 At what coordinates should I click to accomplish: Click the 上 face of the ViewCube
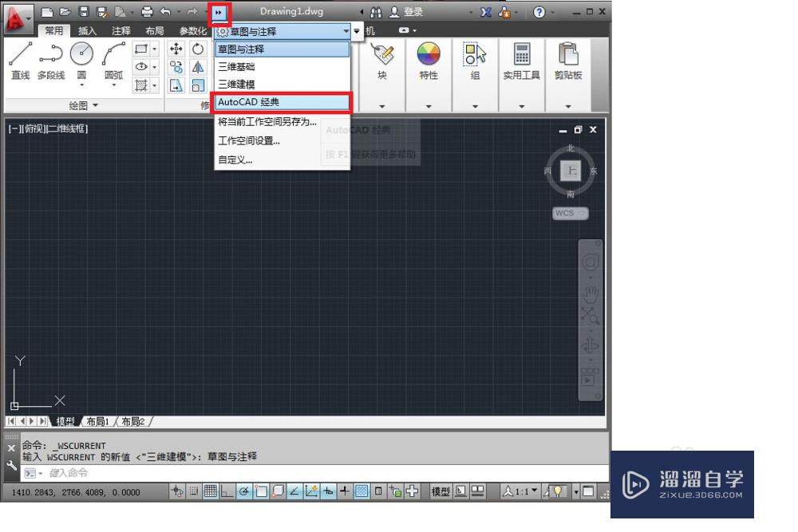pos(571,171)
